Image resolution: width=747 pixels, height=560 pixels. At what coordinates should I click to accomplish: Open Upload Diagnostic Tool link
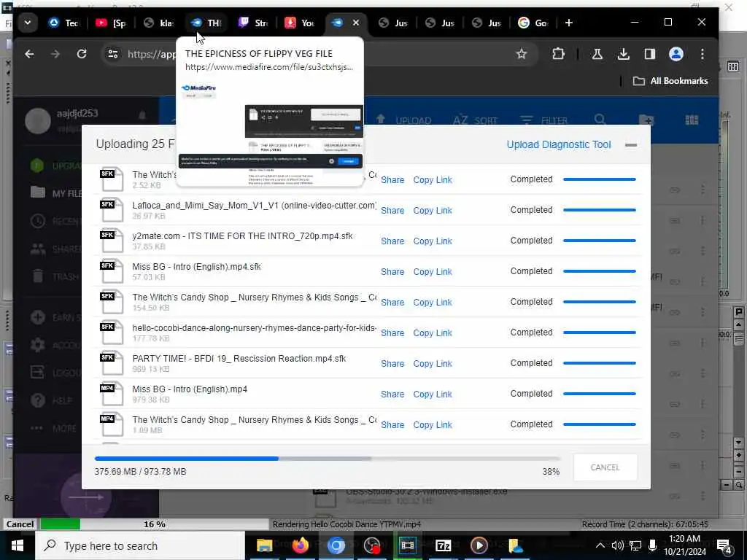click(558, 145)
